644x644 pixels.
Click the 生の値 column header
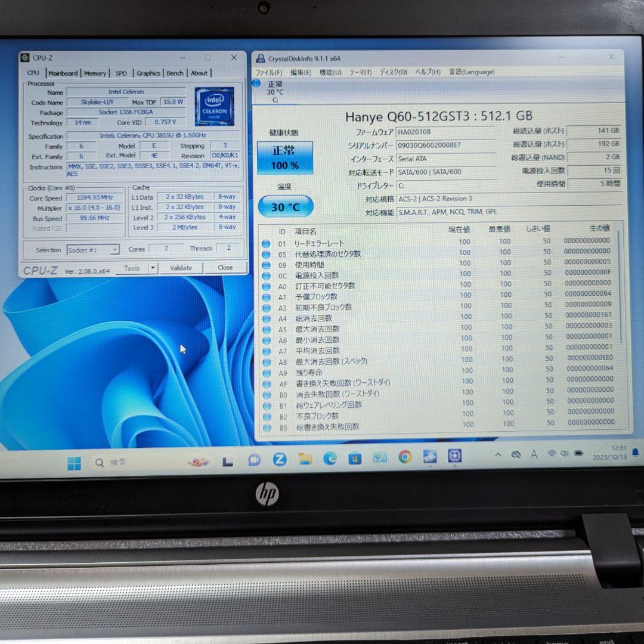[x=599, y=228]
